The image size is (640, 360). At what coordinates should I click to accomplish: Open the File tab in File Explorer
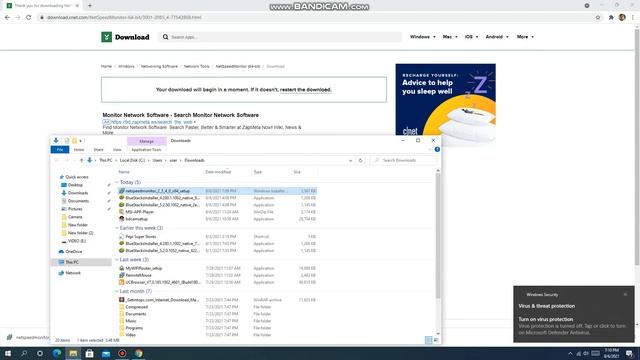(60, 150)
